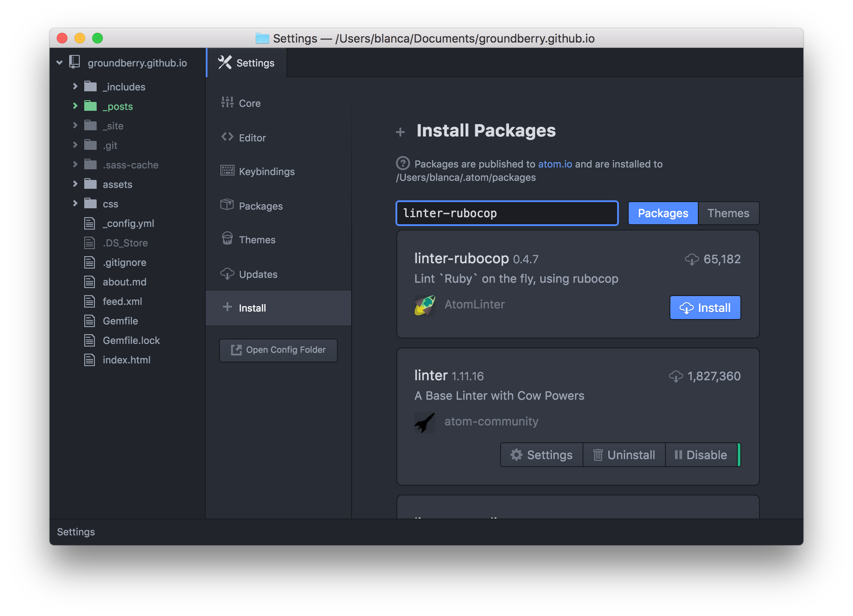Install the linter-rubocop package
The image size is (853, 616).
click(704, 307)
